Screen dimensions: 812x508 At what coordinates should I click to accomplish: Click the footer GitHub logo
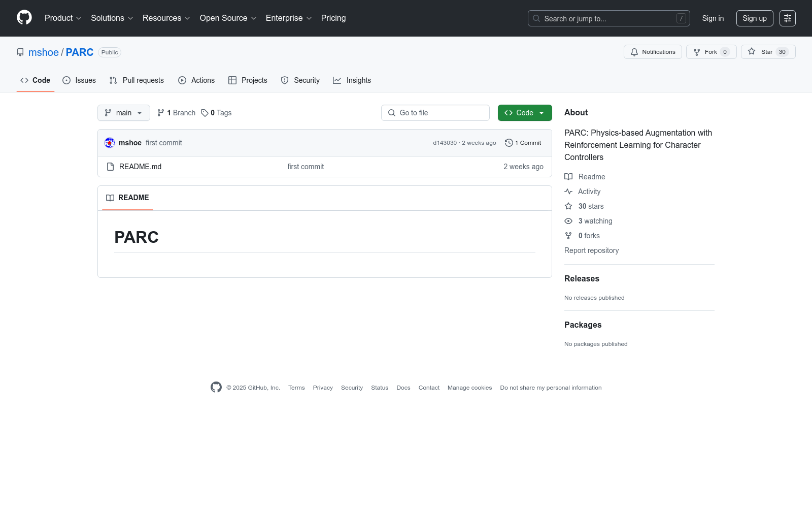[x=216, y=387]
